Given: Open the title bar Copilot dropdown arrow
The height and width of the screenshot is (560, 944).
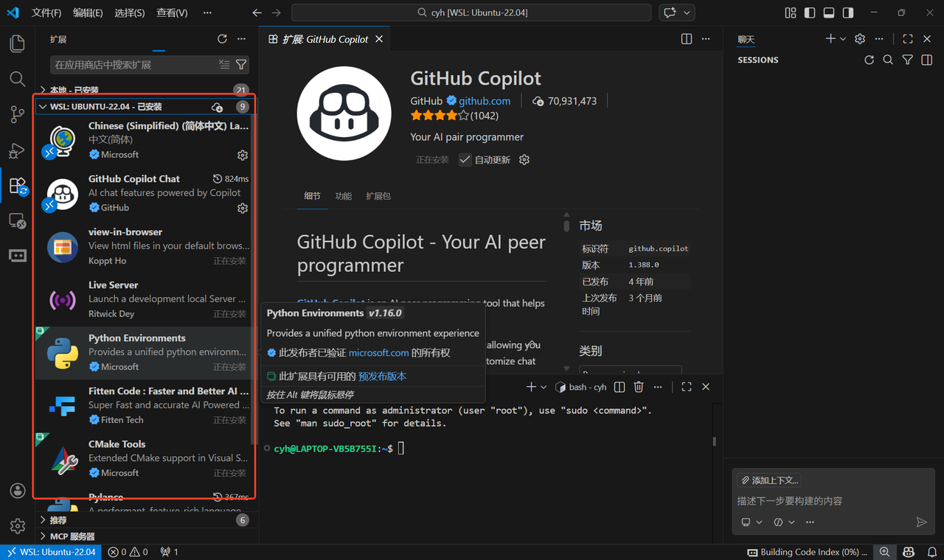Looking at the screenshot, I should (687, 13).
